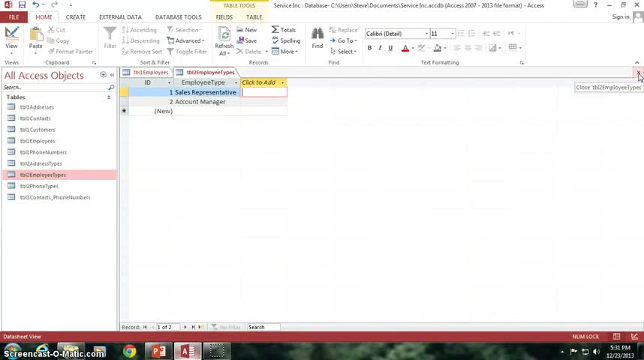Open Advanced filter options dropdown
The height and width of the screenshot is (360, 644).
(x=185, y=40)
